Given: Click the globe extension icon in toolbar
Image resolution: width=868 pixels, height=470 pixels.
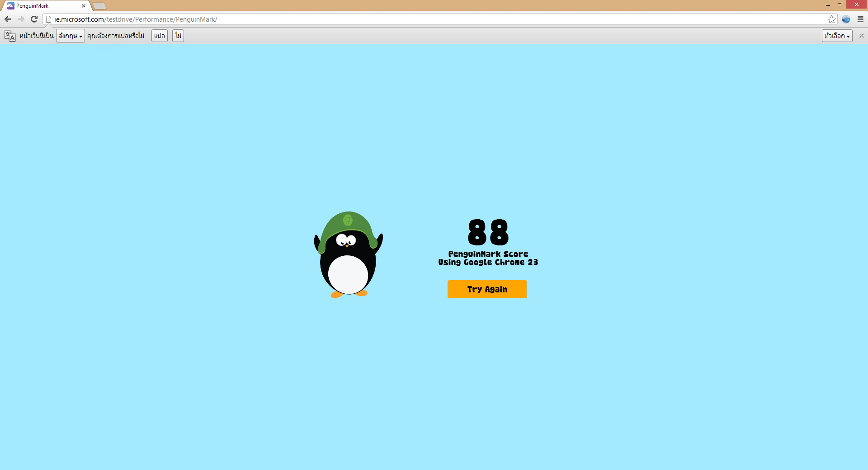Looking at the screenshot, I should tap(846, 19).
